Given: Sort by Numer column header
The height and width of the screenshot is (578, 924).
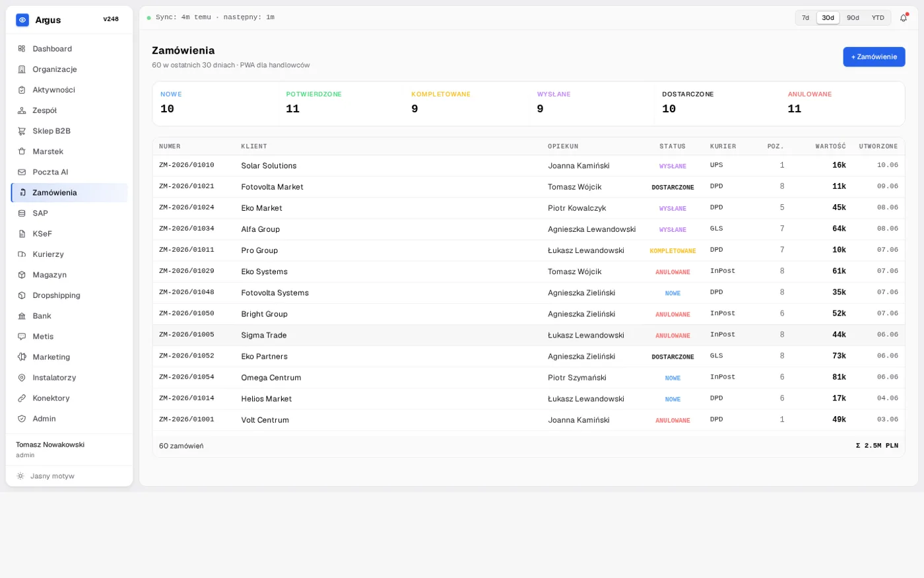Looking at the screenshot, I should pos(170,147).
